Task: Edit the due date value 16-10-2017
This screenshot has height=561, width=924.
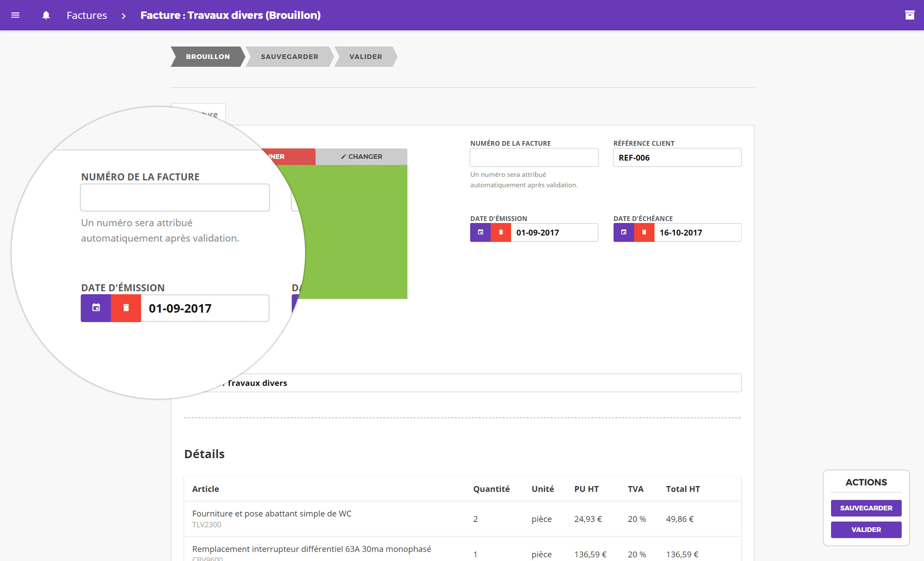Action: [697, 233]
